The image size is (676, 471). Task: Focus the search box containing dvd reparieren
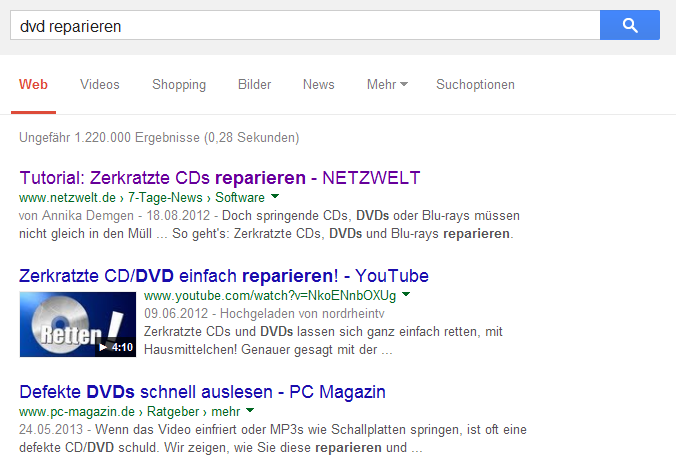(x=300, y=25)
